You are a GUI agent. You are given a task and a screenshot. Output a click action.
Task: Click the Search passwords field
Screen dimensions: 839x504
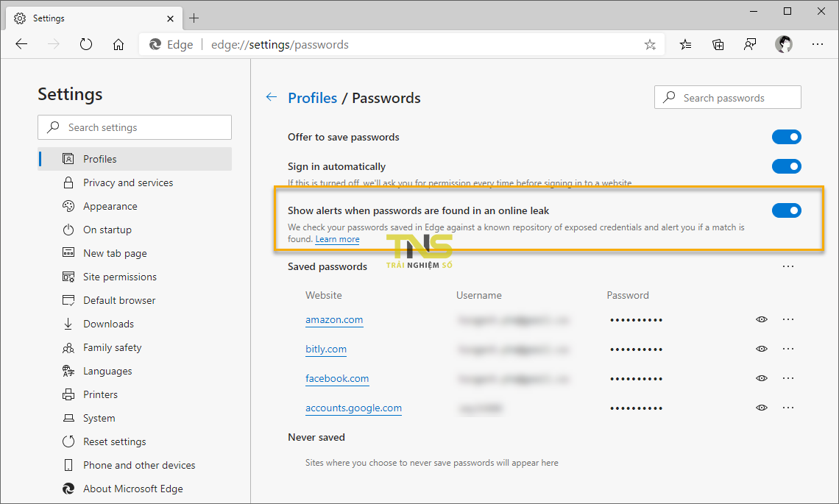[x=727, y=96]
